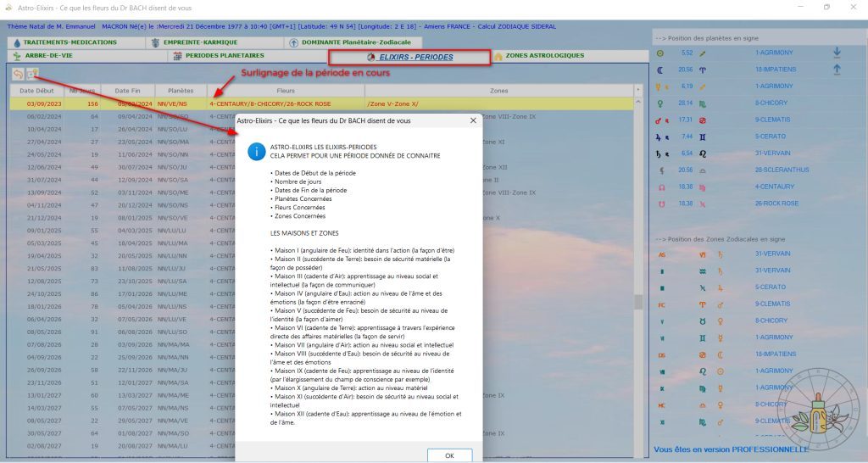Screen dimensions: 868x463
Task: Click the orange back arrow toolbar icon
Action: click(18, 75)
